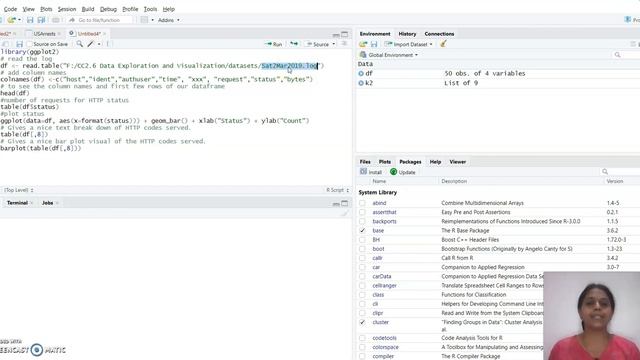The width and height of the screenshot is (640, 360).
Task: Switch to the Terminal tab
Action: (x=17, y=203)
